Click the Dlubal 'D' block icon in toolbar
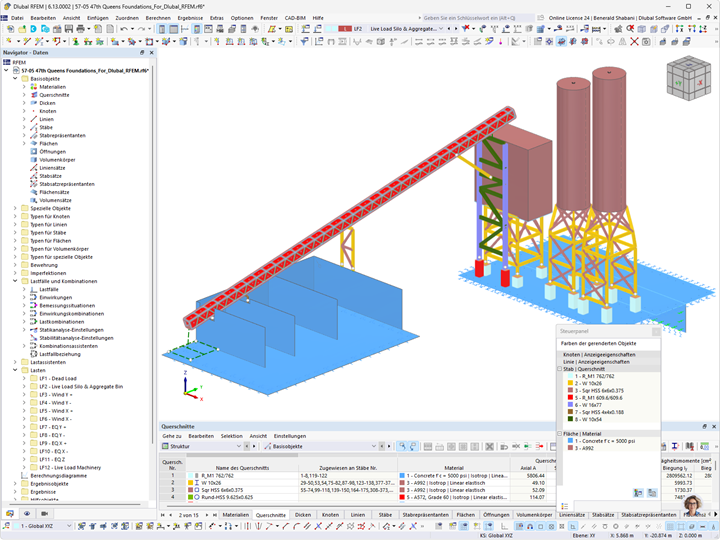Image resolution: width=720 pixels, height=540 pixels. [34, 29]
